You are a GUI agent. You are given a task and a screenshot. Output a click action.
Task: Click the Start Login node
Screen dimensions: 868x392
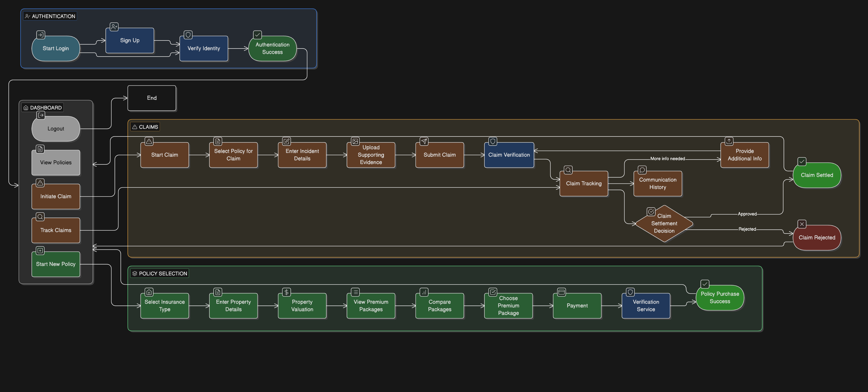[56, 49]
